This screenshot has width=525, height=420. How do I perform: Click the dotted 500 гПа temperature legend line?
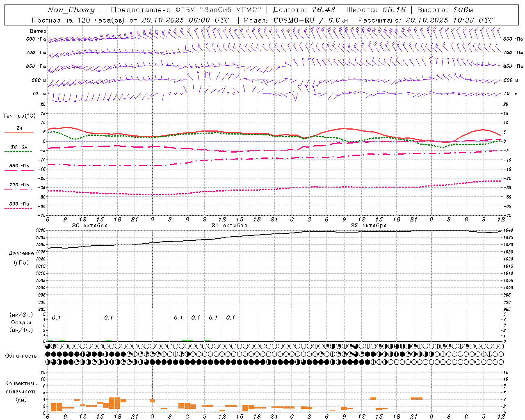pyautogui.click(x=18, y=209)
